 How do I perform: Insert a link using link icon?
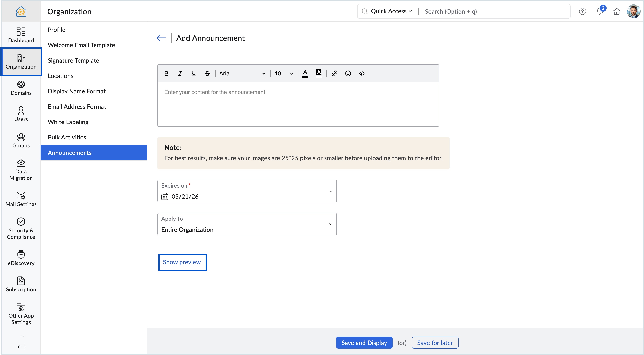(x=334, y=73)
